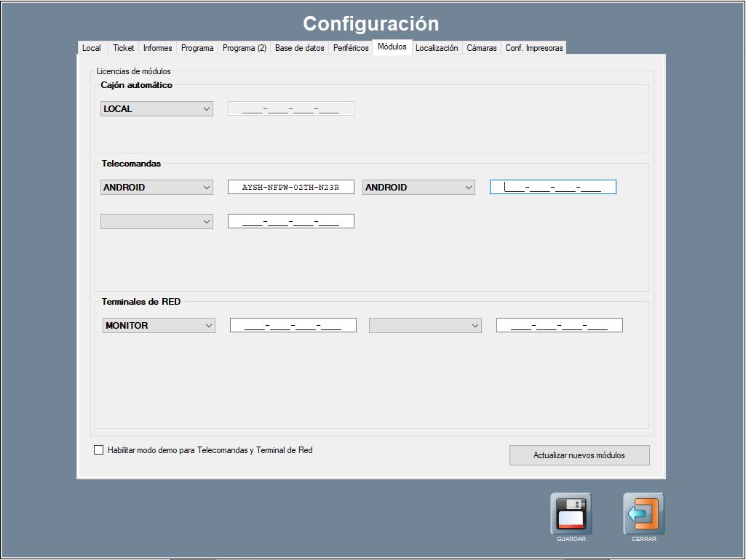Screen dimensions: 746x560
Task: Expand the second ANDROID dropdown in Telecomandas
Action: [418, 188]
